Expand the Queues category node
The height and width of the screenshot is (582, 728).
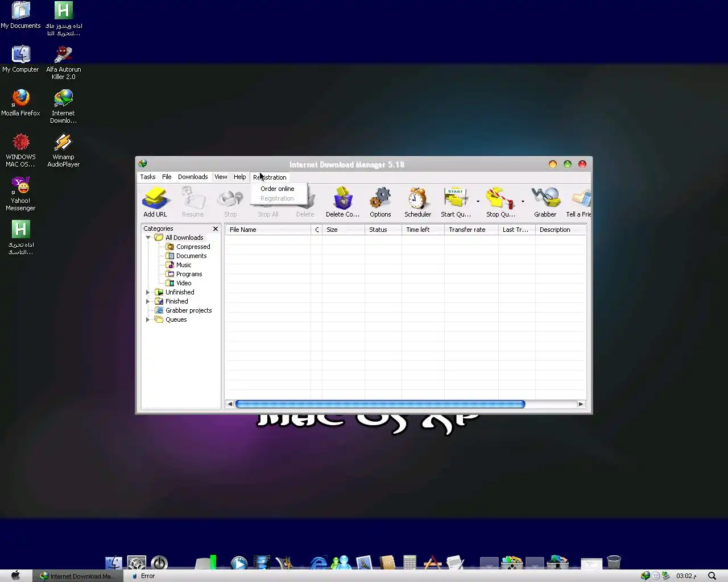coord(148,319)
